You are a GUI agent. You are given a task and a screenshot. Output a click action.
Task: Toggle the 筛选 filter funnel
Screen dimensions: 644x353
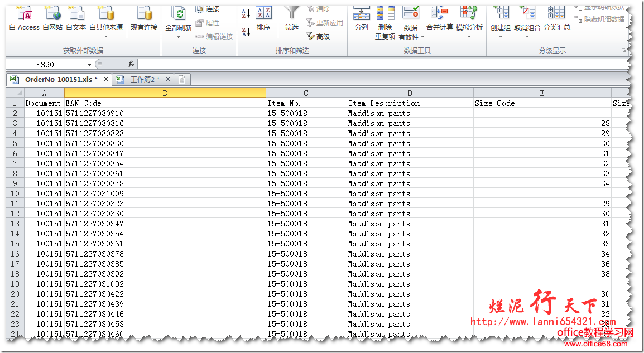point(292,18)
